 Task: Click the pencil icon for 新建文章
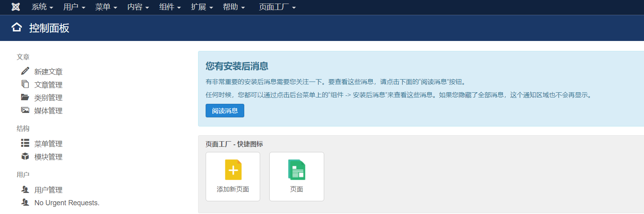(25, 71)
